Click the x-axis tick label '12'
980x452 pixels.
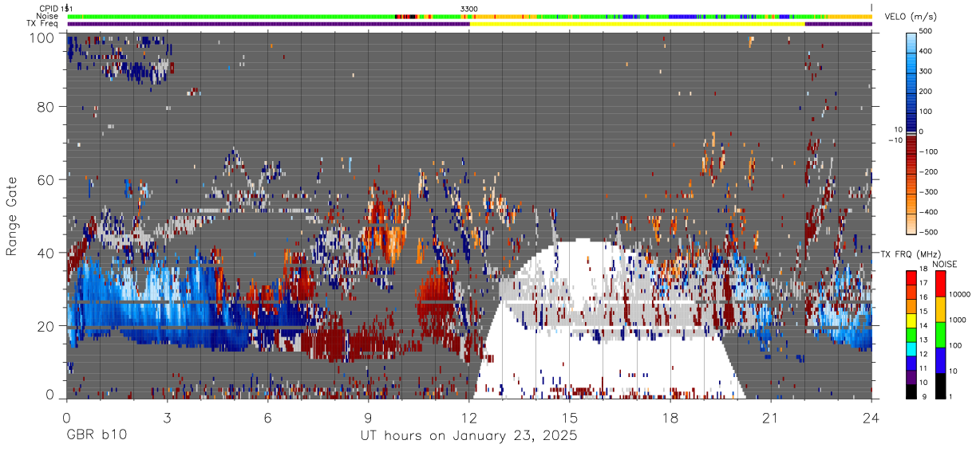click(468, 418)
